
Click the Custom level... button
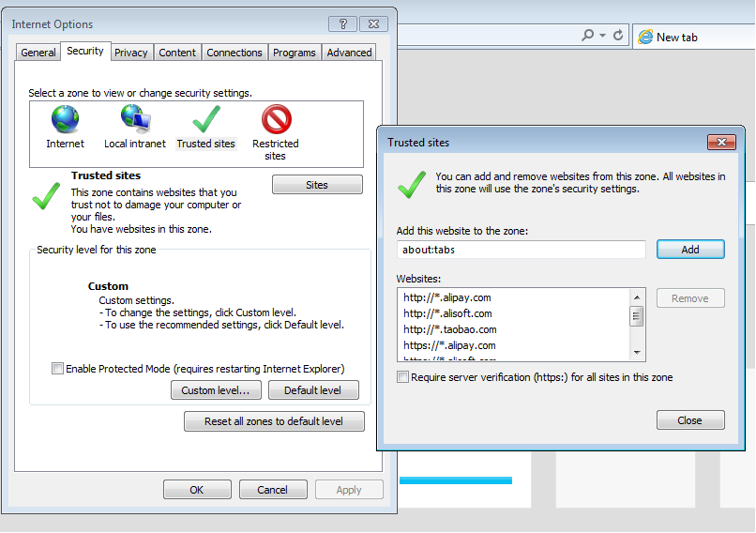pos(216,390)
